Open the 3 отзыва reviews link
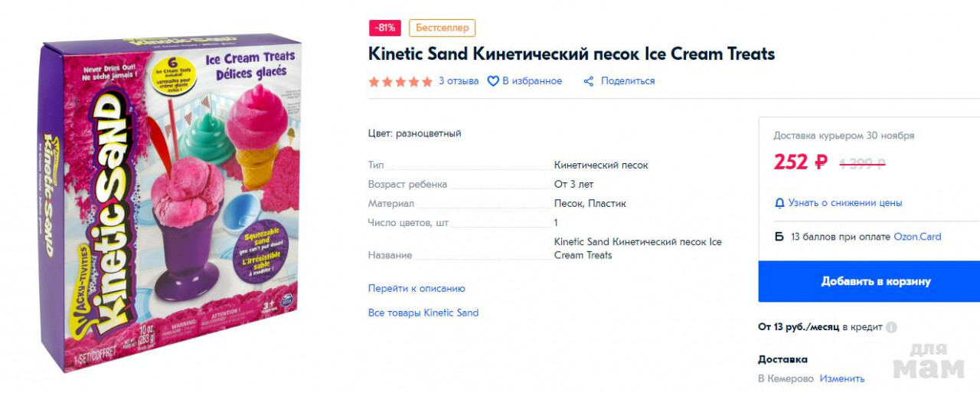 [x=459, y=81]
